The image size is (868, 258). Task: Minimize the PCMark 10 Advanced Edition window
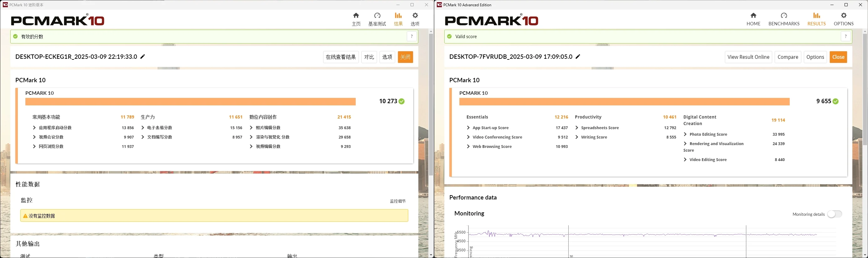pos(832,5)
